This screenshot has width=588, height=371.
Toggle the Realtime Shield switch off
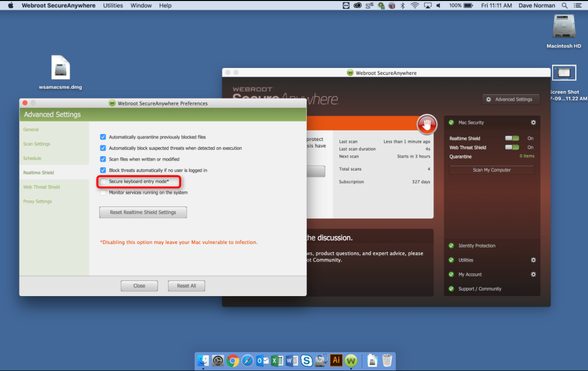(512, 138)
